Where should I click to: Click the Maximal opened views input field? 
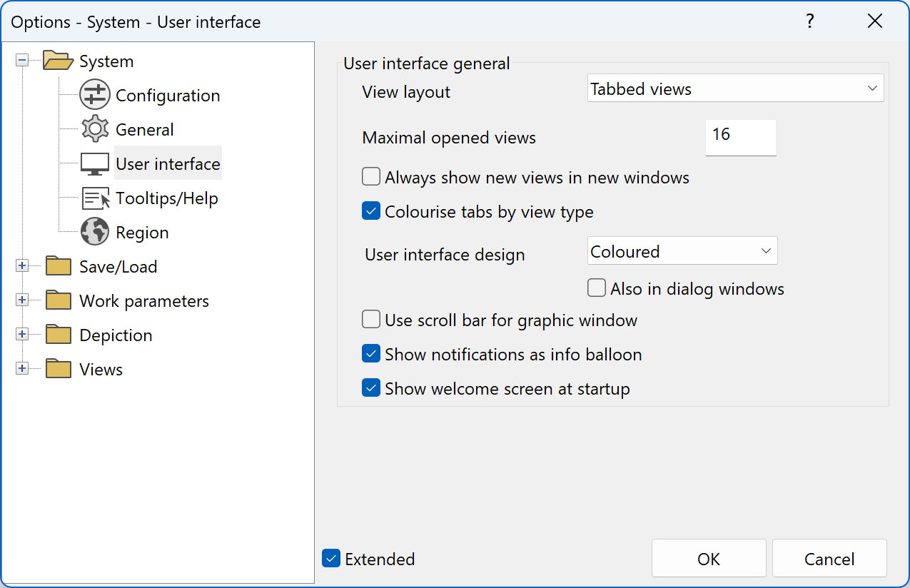[740, 137]
